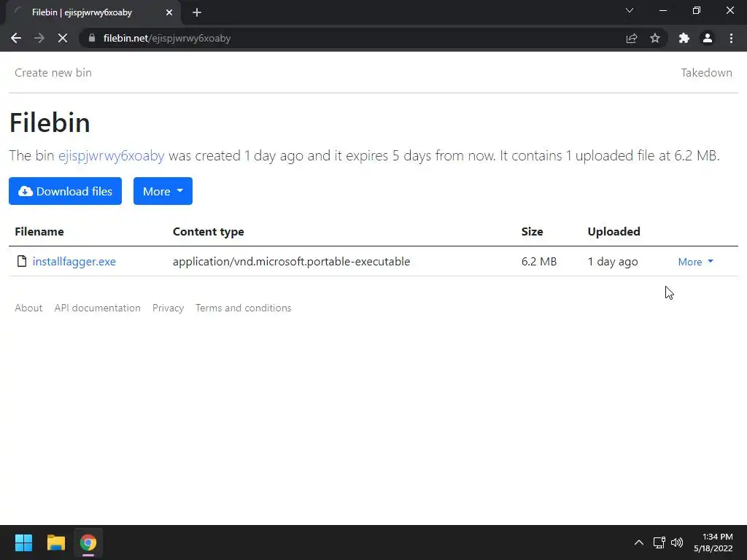Image resolution: width=747 pixels, height=560 pixels.
Task: Close the Filebin tab
Action: tap(169, 12)
